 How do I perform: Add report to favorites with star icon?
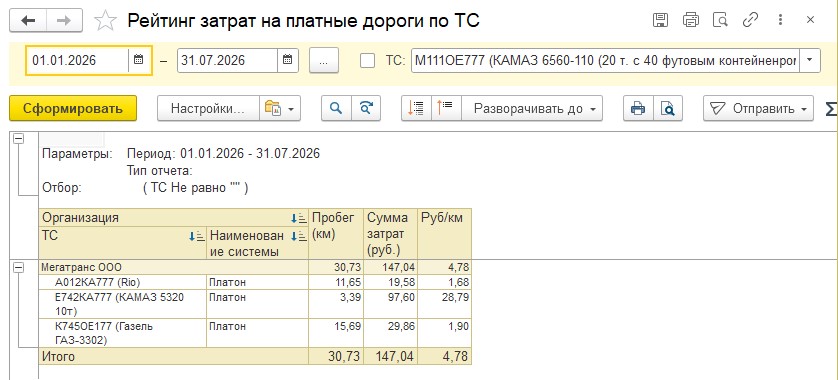click(105, 21)
